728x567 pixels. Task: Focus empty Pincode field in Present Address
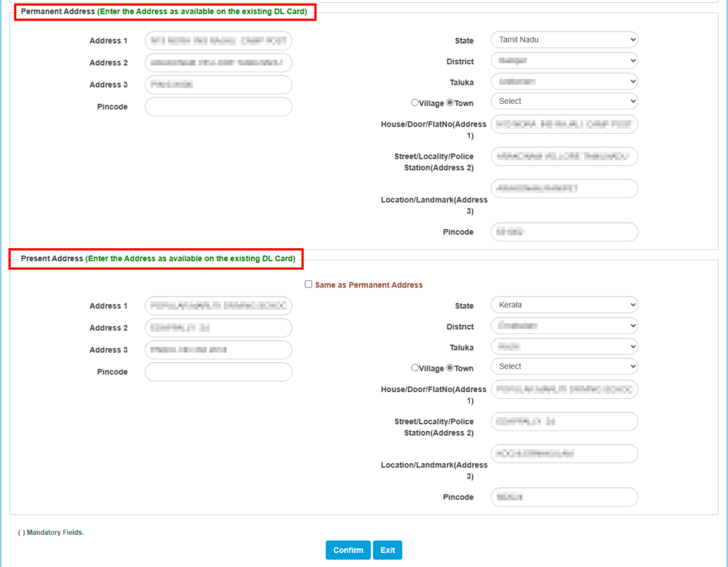click(x=218, y=372)
